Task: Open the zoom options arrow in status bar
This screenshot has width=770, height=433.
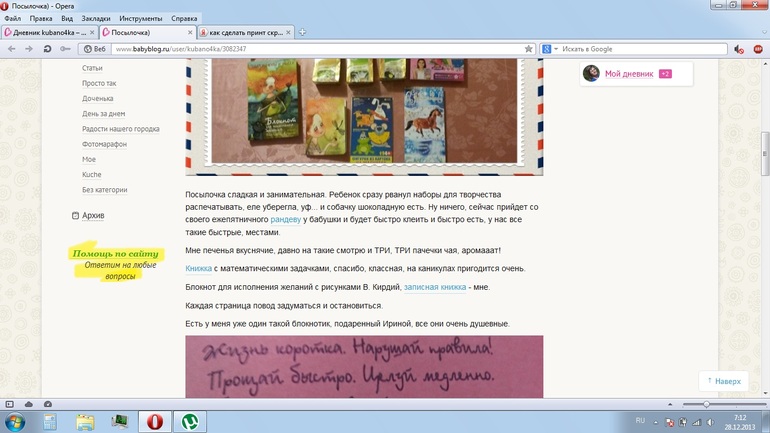Action: pos(670,405)
